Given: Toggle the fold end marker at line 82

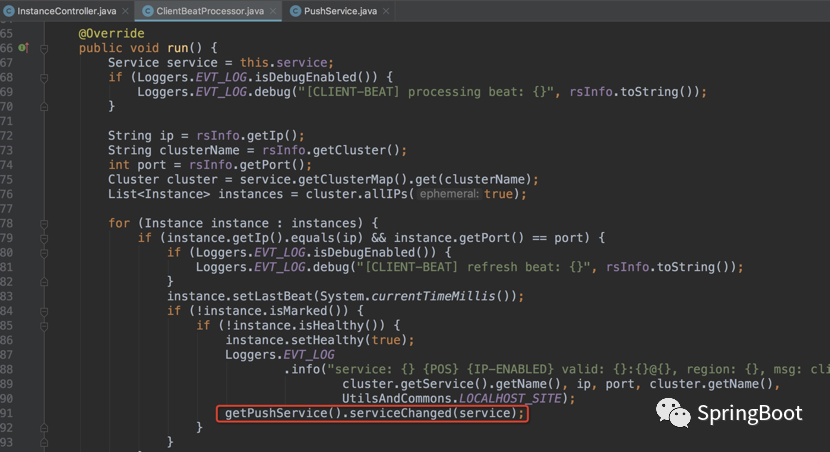Looking at the screenshot, I should 44,282.
